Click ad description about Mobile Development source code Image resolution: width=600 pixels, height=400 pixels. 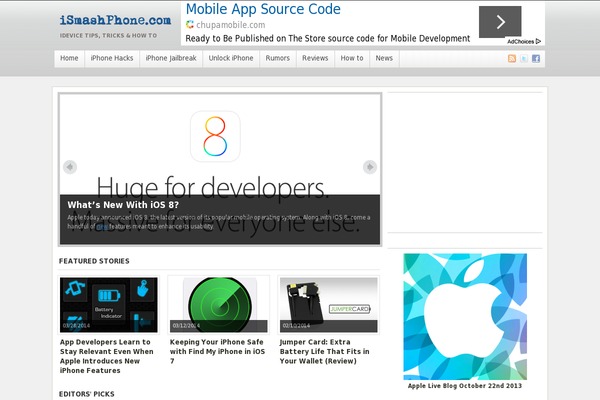[x=328, y=38]
